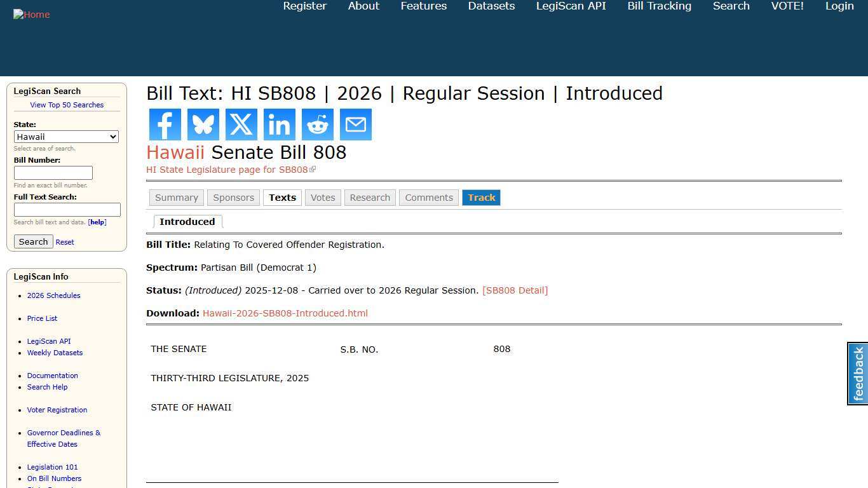Share the bill on X
Screen dimensions: 868x488
241,125
